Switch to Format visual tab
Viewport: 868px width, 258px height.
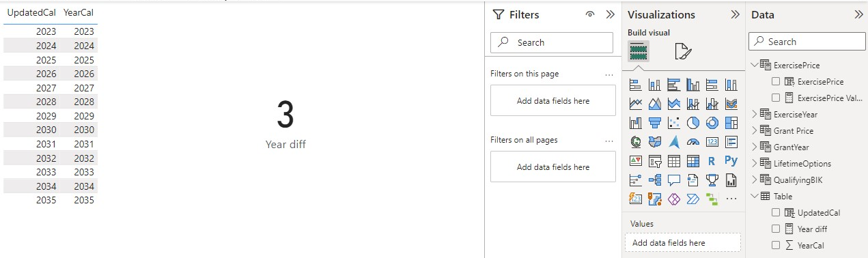pyautogui.click(x=683, y=52)
